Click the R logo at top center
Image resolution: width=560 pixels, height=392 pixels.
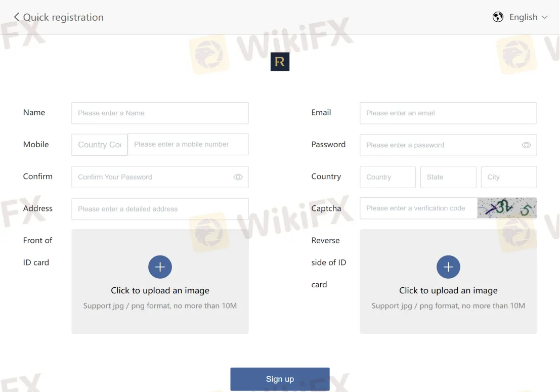coord(280,62)
